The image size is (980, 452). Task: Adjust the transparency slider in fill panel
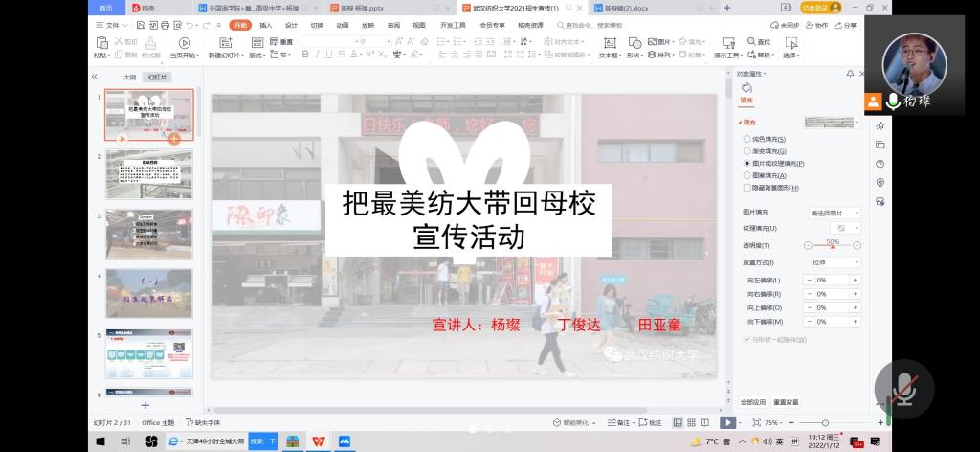pyautogui.click(x=833, y=247)
